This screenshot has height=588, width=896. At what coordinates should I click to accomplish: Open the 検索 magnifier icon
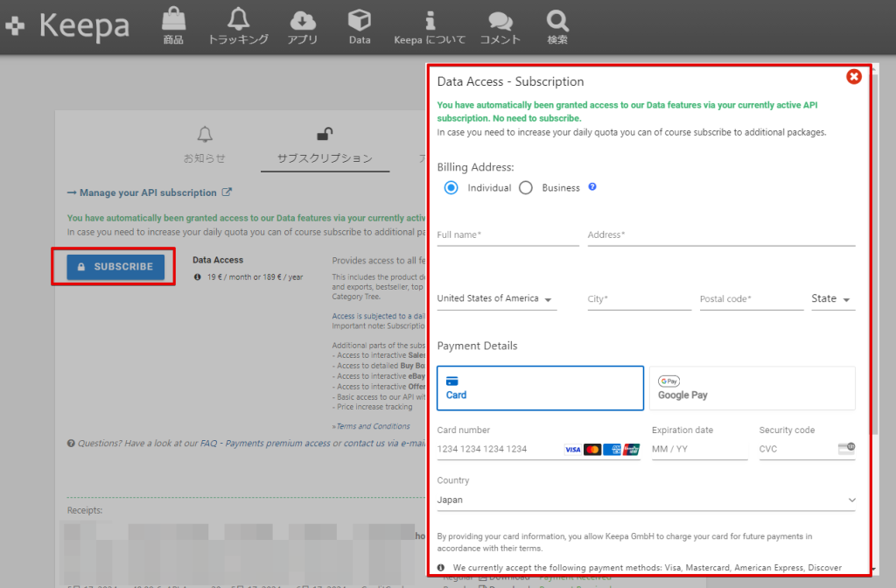(557, 21)
